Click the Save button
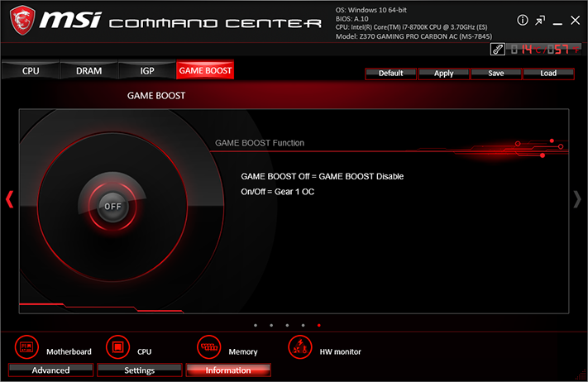This screenshot has width=588, height=382. coord(496,74)
